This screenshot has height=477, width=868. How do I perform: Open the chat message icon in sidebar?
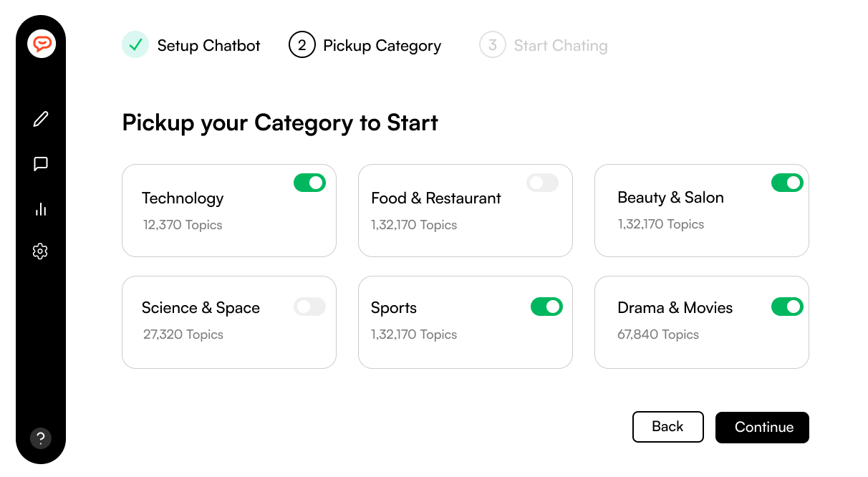(41, 164)
